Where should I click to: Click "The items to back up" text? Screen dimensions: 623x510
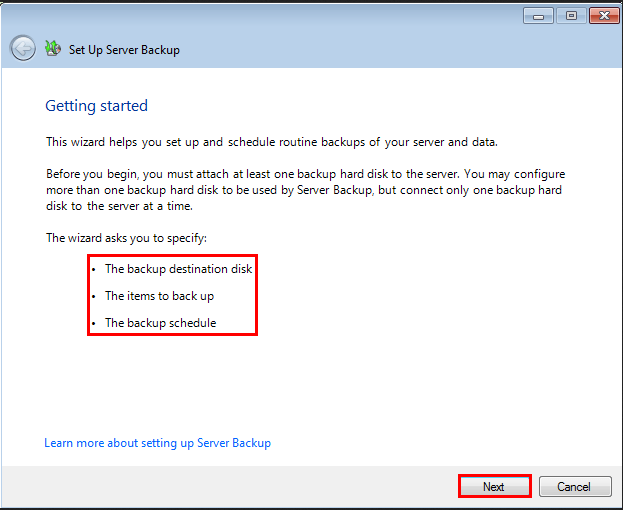pyautogui.click(x=159, y=296)
